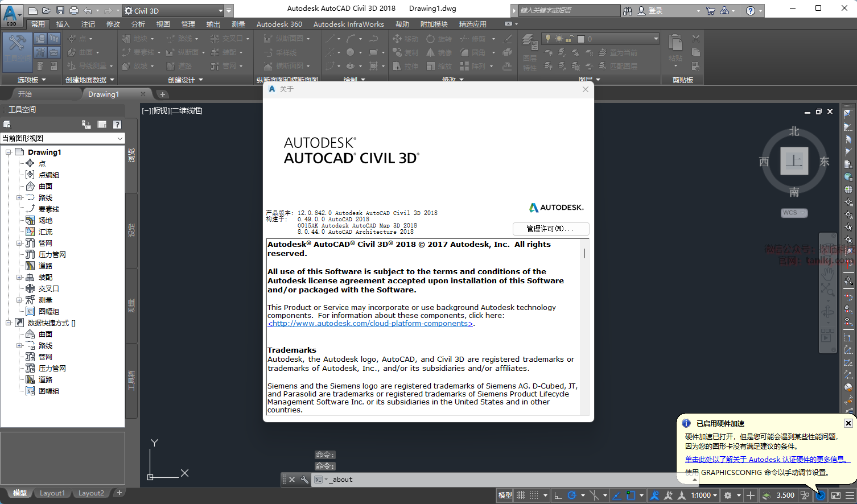Click the workspace switching gear in status bar

coord(728,495)
